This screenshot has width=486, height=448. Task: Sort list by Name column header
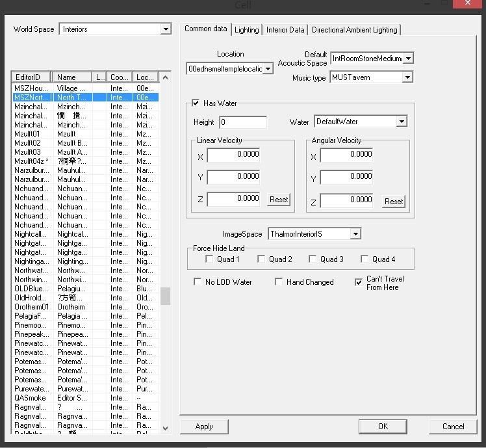[73, 77]
